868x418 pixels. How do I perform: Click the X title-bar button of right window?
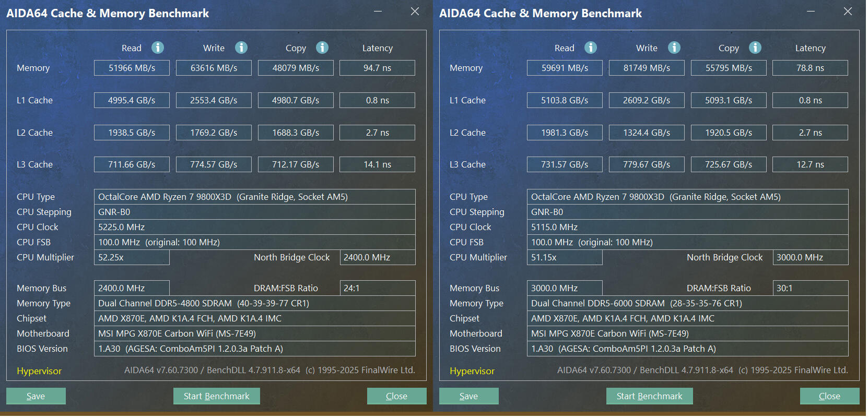click(x=848, y=11)
